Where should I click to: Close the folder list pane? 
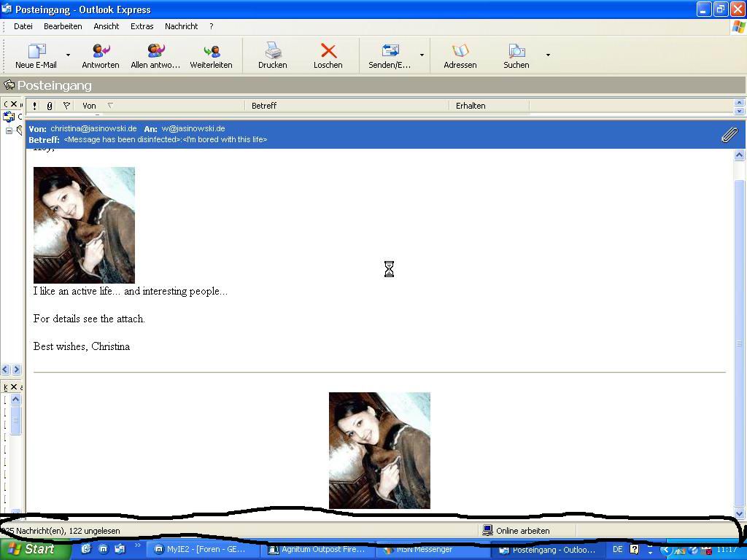coord(14,104)
